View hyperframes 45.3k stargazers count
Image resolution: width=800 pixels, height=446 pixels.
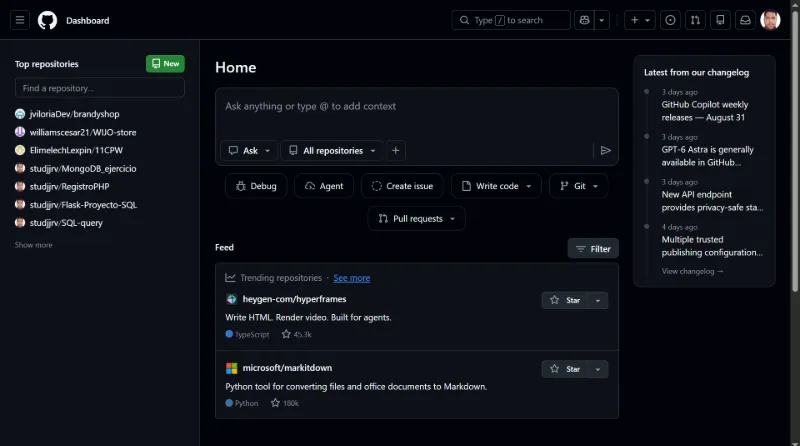(296, 334)
